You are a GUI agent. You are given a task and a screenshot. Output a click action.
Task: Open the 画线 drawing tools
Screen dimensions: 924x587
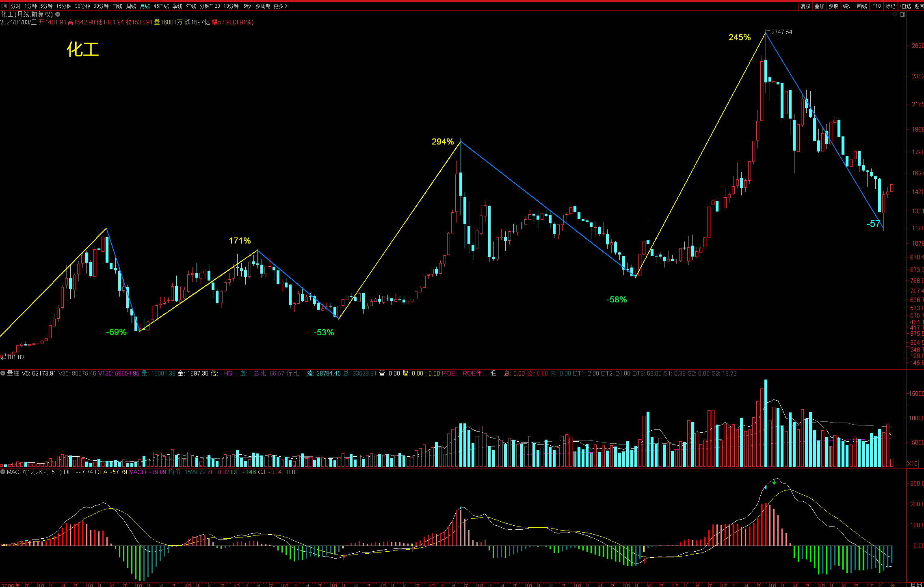click(862, 6)
